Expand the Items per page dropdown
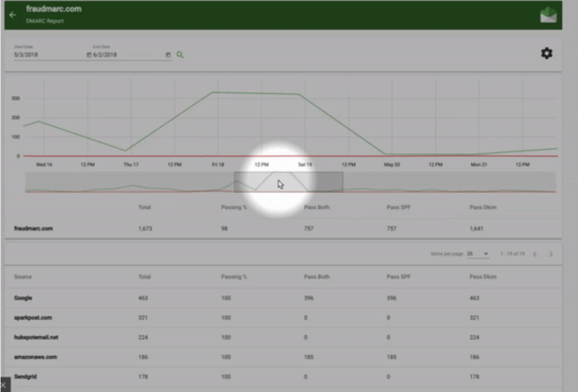This screenshot has height=392, width=578. (477, 254)
